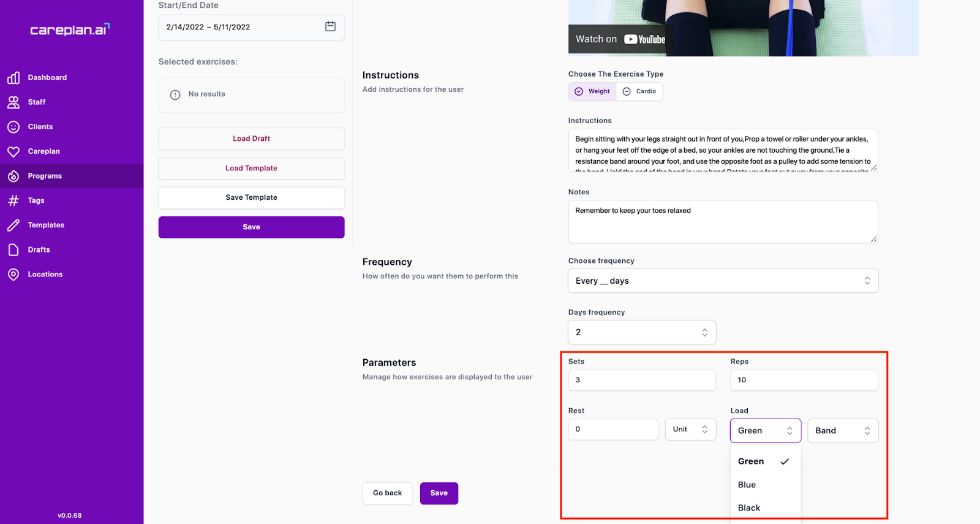Click the Dashboard bar chart icon

[13, 78]
